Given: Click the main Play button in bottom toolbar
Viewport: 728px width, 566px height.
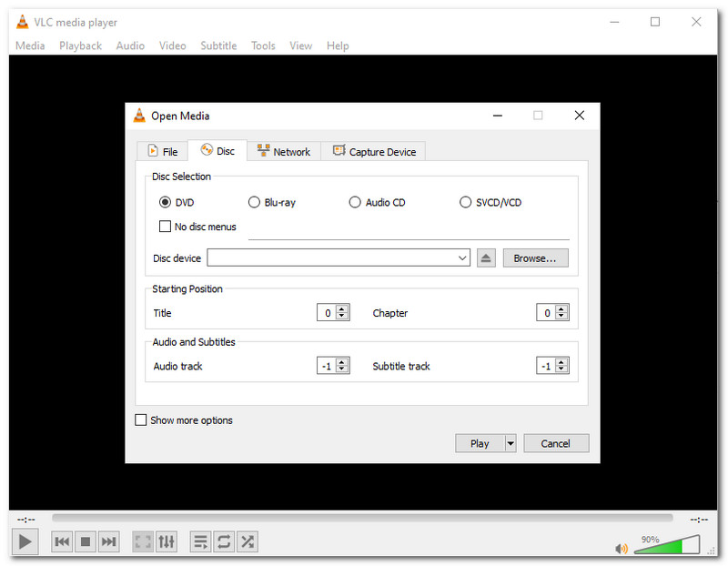Looking at the screenshot, I should pos(25,542).
